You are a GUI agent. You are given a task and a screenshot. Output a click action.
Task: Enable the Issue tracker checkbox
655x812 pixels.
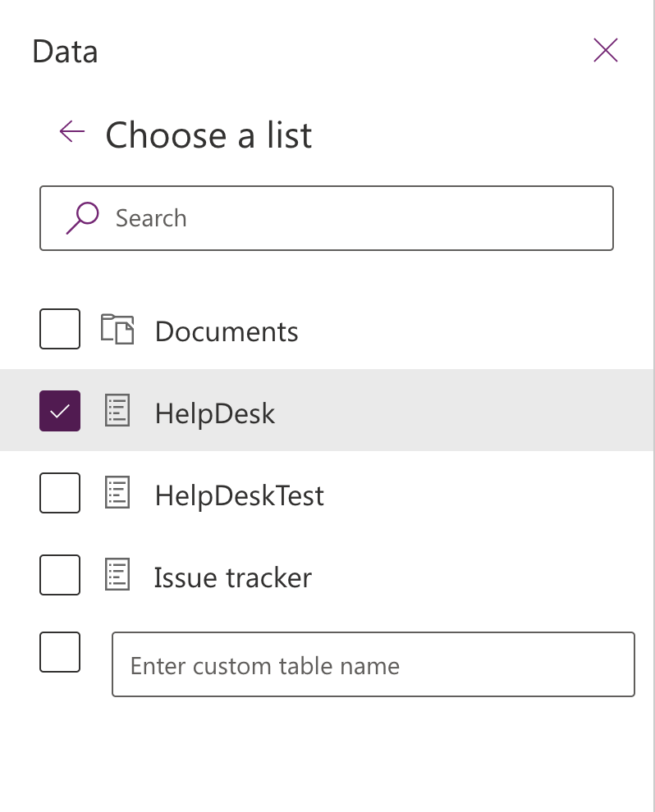tap(60, 575)
